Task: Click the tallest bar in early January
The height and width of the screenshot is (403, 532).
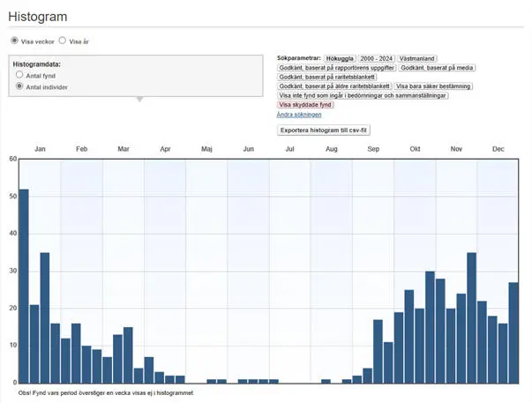Action: coord(24,282)
